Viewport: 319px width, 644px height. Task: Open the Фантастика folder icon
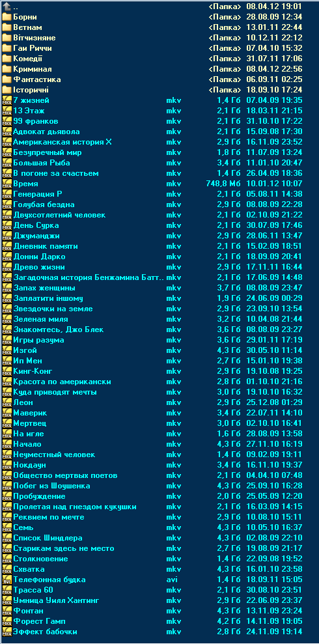(x=7, y=79)
